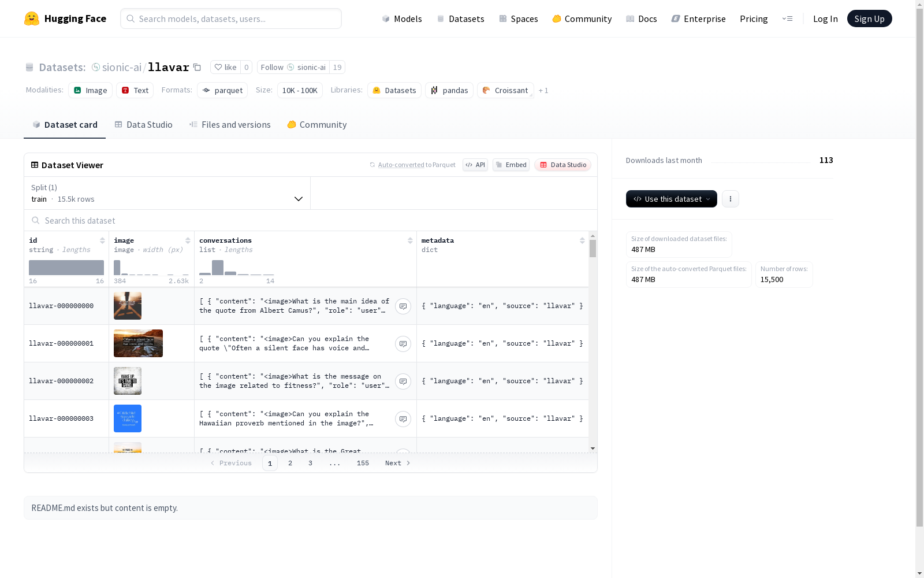Sort by the image column
Screen dimensions: 924x578
click(x=188, y=240)
